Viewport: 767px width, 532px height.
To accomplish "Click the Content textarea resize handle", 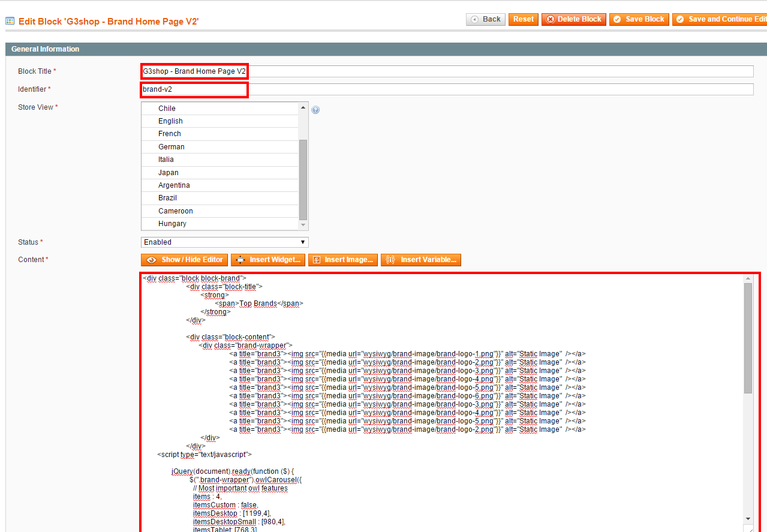I will click(748, 528).
